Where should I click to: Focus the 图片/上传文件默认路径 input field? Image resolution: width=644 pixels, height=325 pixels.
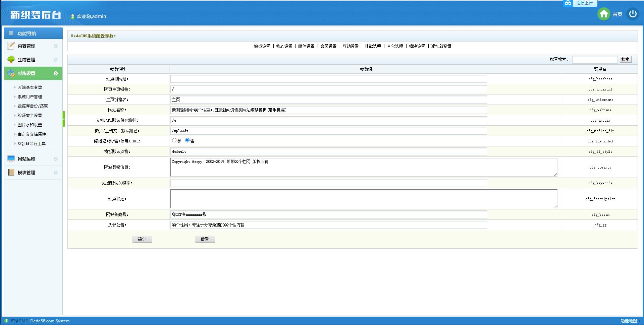[x=329, y=131]
